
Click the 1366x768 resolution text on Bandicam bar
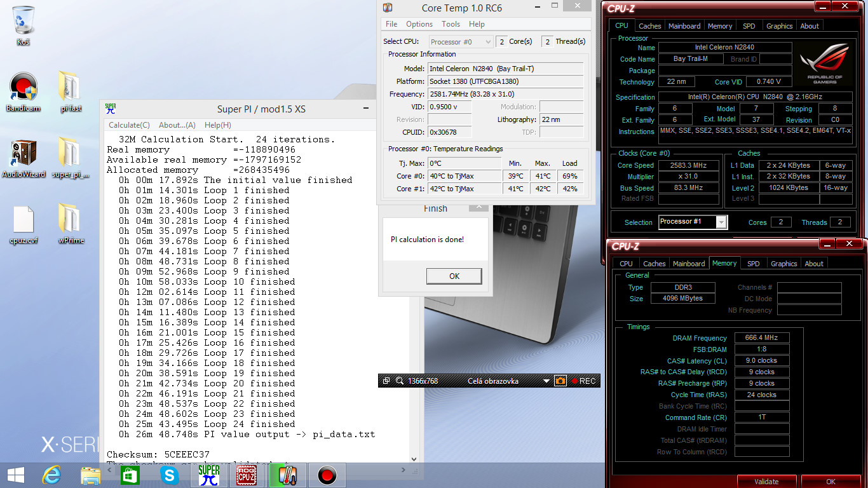(423, 381)
